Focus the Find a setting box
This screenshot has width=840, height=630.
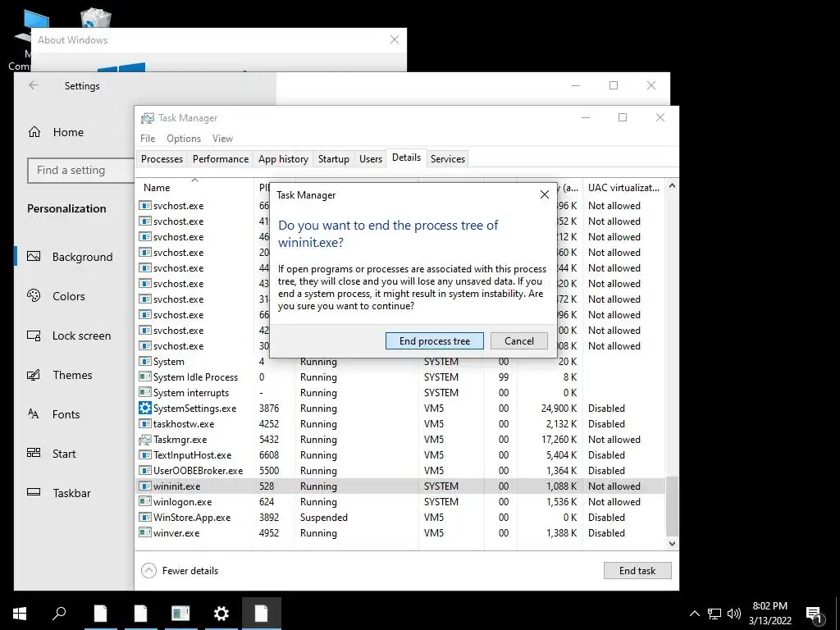80,171
